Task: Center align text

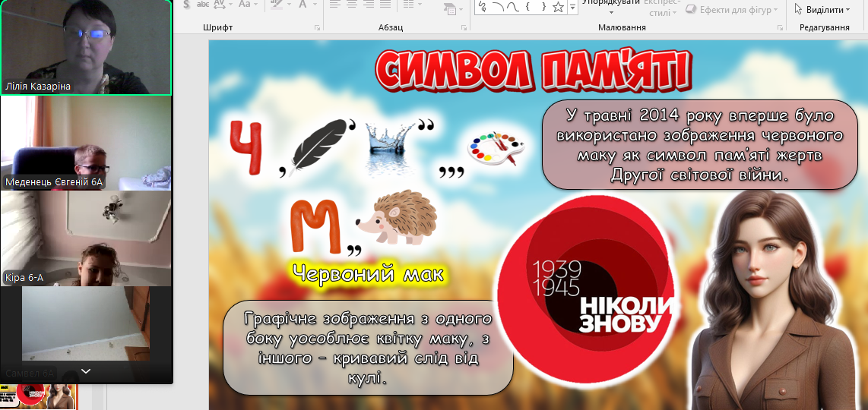Action: pyautogui.click(x=351, y=5)
